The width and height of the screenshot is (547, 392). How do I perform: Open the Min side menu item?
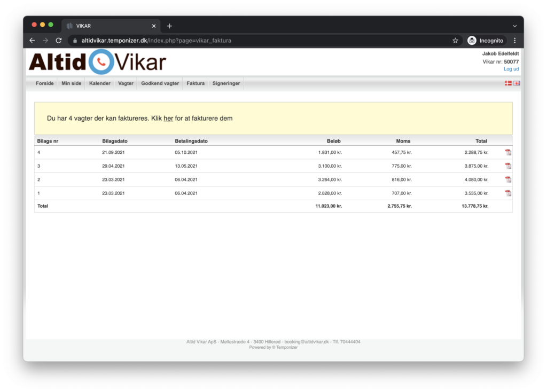[72, 83]
